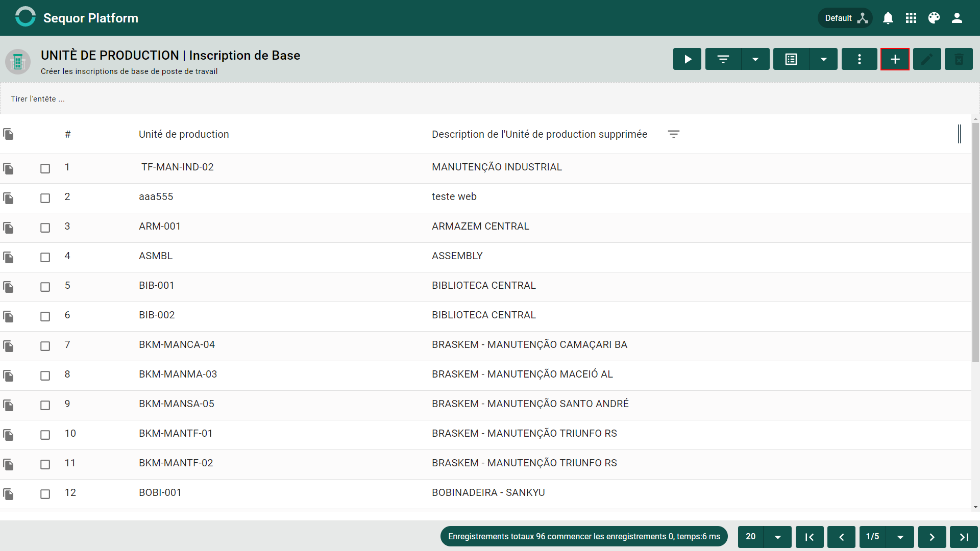Select the MANUTENÇÃO INDUSTRIAL description cell
This screenshot has width=980, height=551.
click(497, 167)
